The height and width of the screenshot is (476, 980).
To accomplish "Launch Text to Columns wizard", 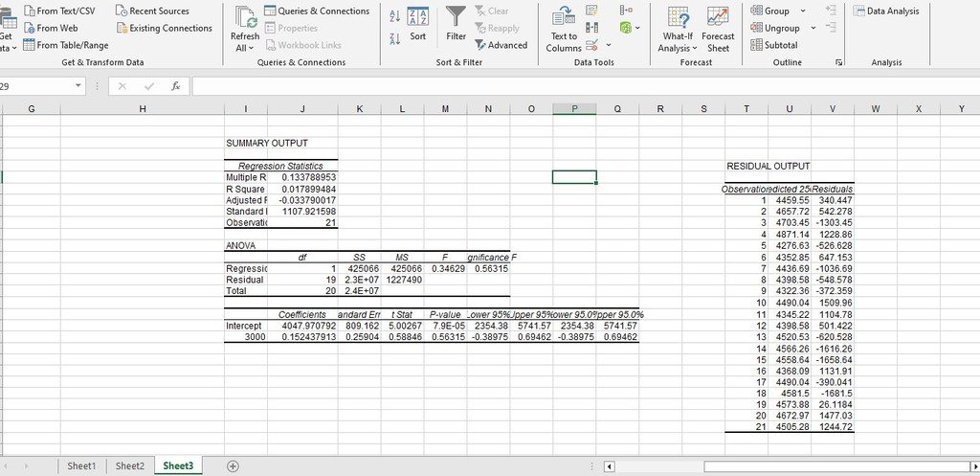I will (563, 29).
